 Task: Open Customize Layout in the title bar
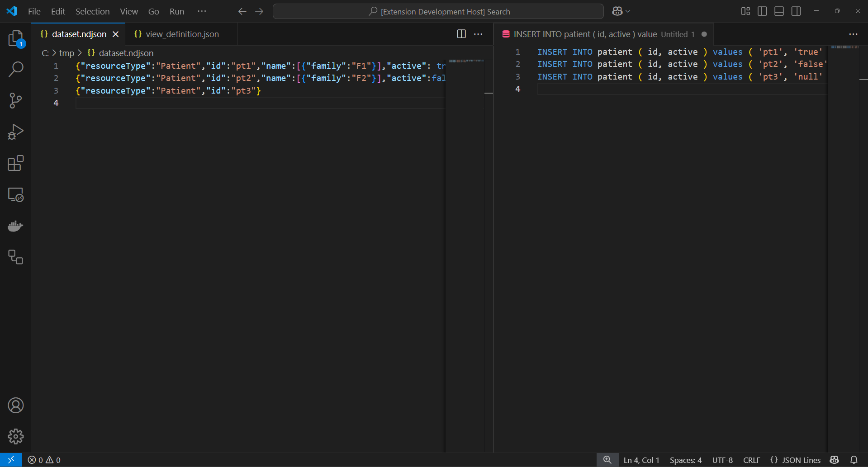point(745,11)
